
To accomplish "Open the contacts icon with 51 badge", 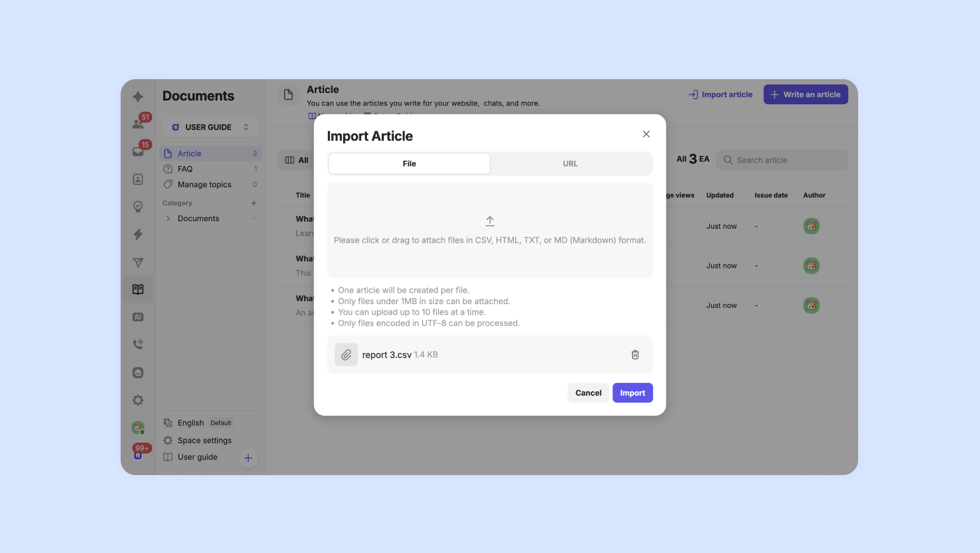I will click(138, 123).
